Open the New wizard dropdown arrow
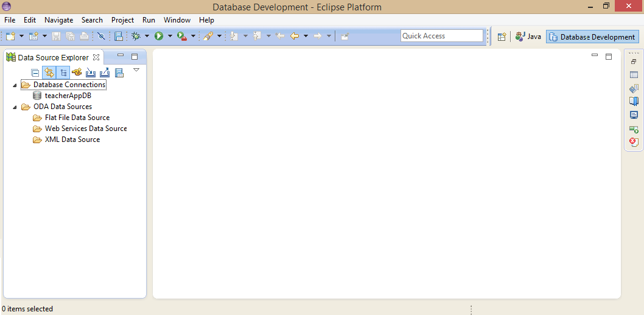 [x=21, y=36]
